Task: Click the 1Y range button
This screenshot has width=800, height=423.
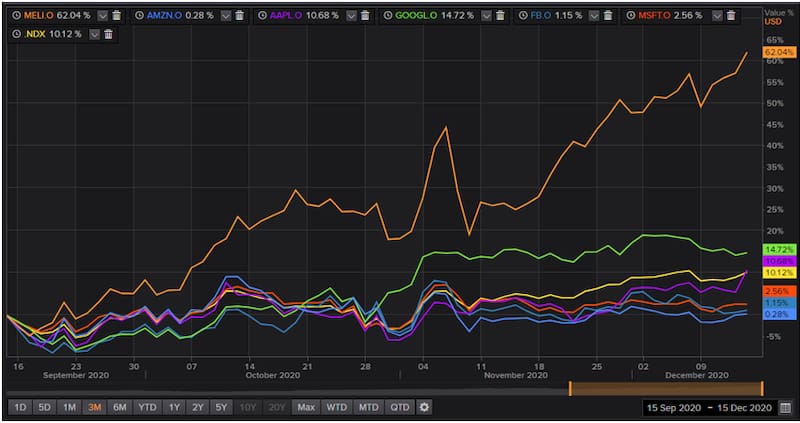Action: 174,407
